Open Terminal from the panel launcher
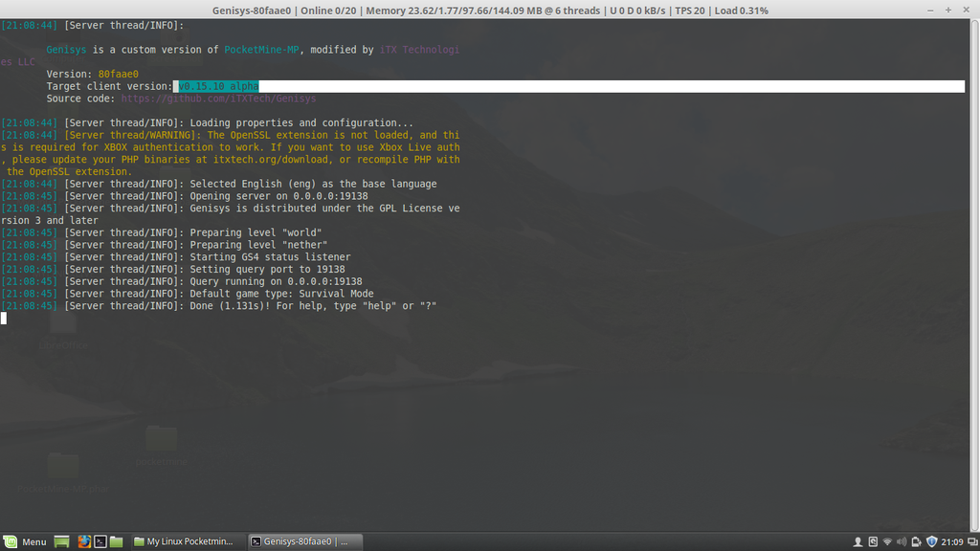 click(100, 541)
